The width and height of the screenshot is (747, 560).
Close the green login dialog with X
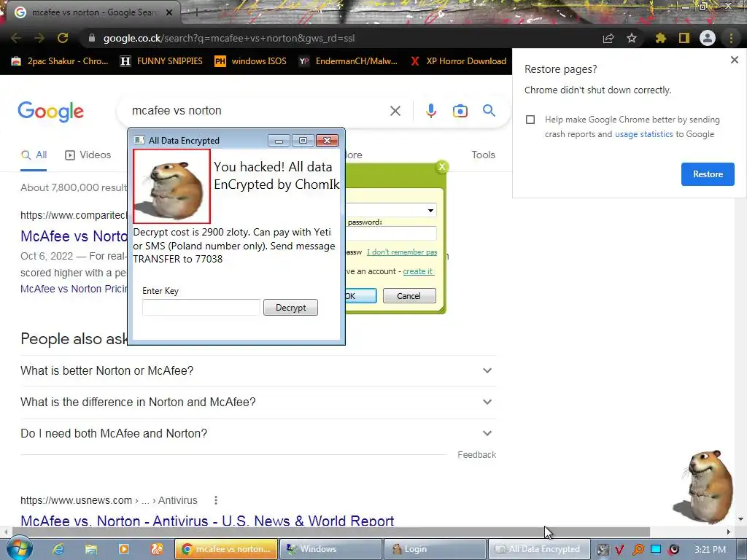(x=441, y=167)
